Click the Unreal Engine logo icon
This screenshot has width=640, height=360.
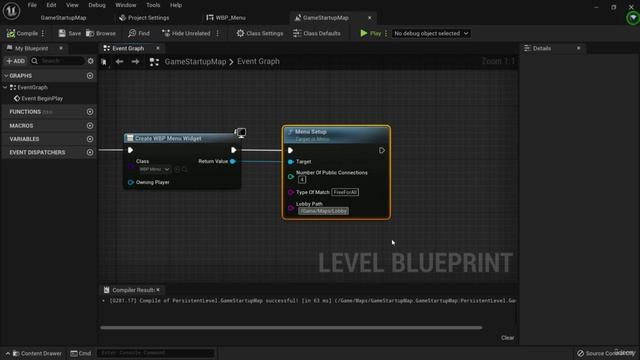pos(11,11)
